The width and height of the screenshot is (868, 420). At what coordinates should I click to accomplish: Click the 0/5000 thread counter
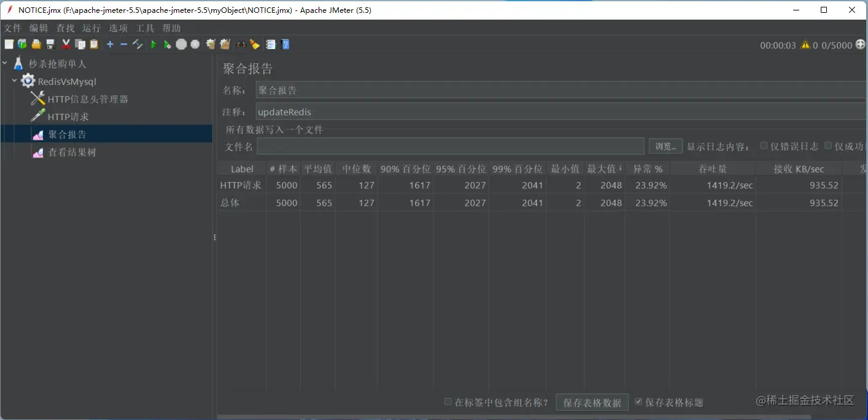837,45
